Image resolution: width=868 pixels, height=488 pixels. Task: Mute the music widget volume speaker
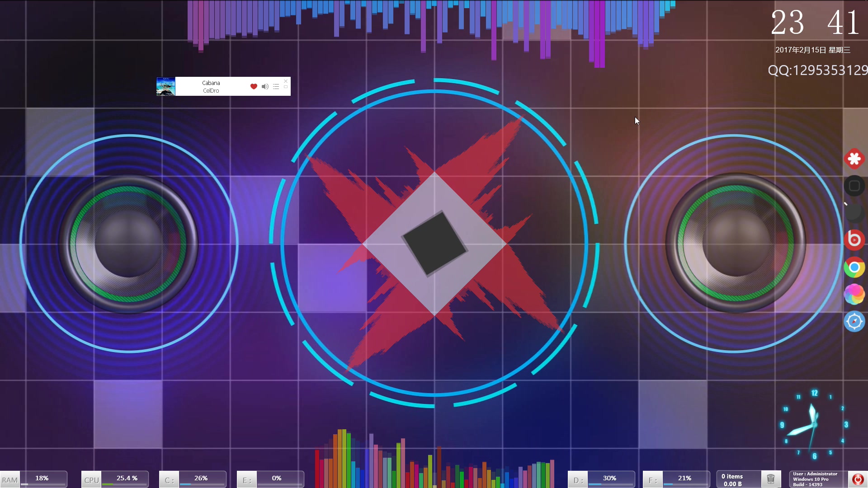pos(265,86)
